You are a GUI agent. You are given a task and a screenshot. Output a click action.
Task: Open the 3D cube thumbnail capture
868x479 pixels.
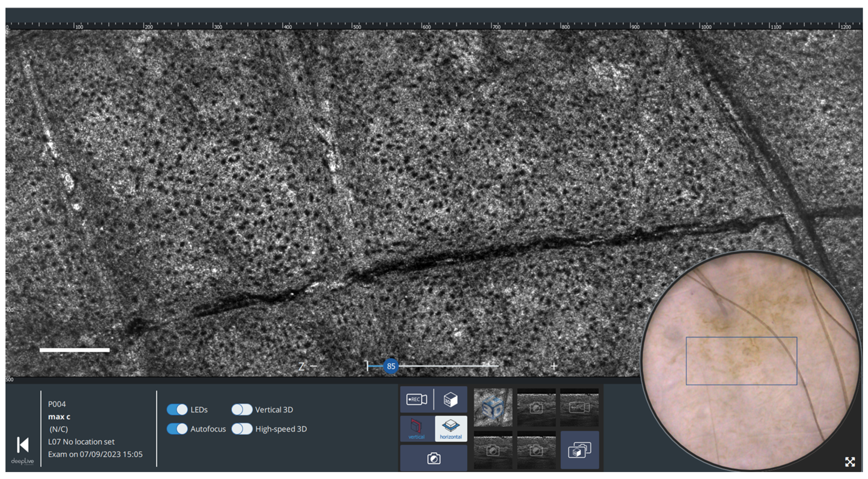[493, 407]
